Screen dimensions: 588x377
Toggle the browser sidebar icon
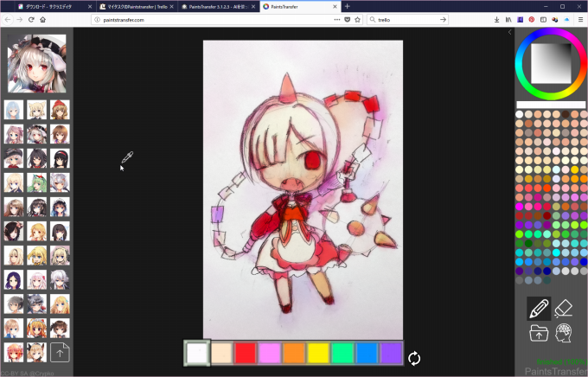pos(543,20)
